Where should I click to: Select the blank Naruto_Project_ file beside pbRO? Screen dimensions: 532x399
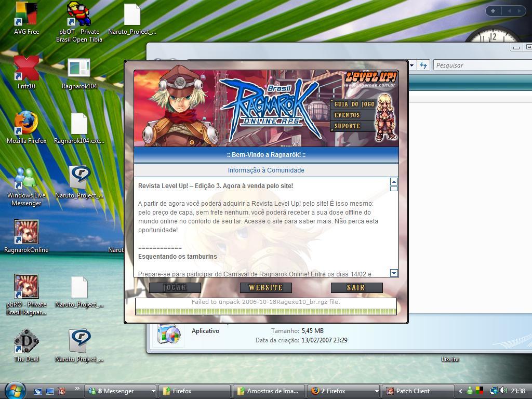pos(79,292)
